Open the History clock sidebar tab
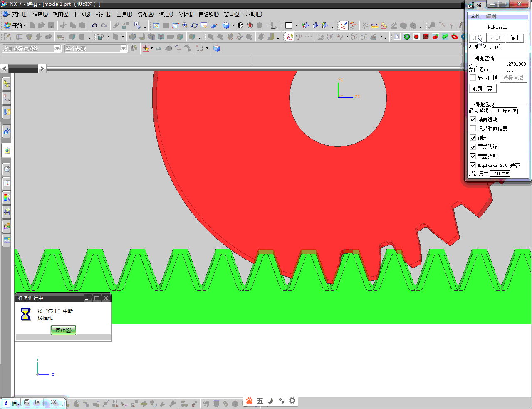The height and width of the screenshot is (409, 532). [x=7, y=169]
